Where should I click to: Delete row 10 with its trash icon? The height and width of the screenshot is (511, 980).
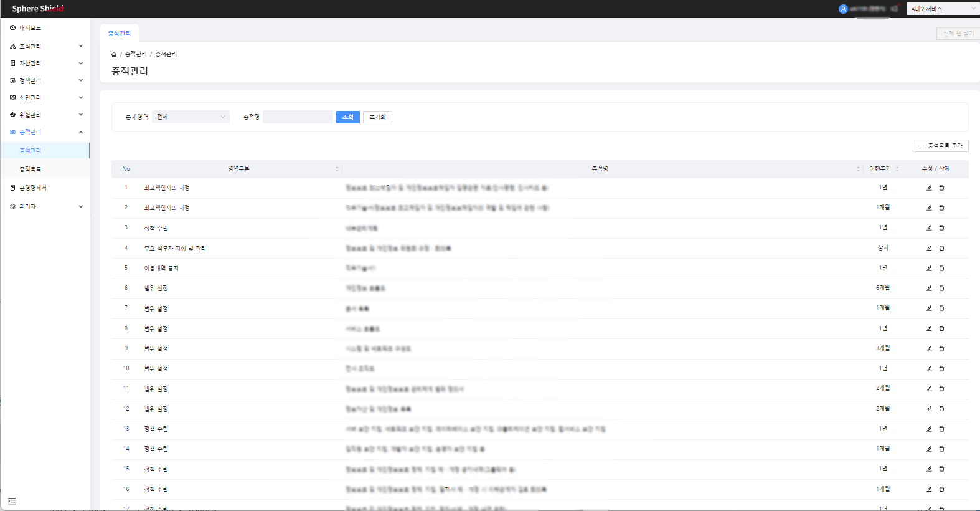941,369
